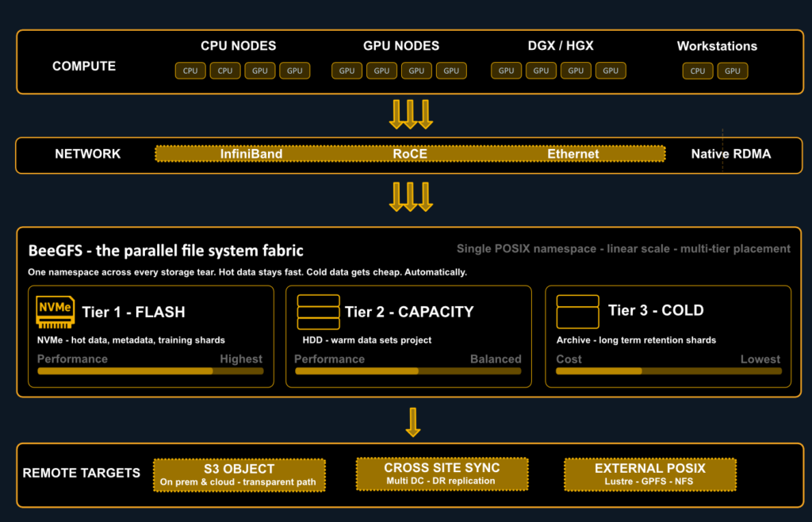The image size is (812, 522).
Task: Open the CROSS SITE SYNC box
Action: coord(442,474)
